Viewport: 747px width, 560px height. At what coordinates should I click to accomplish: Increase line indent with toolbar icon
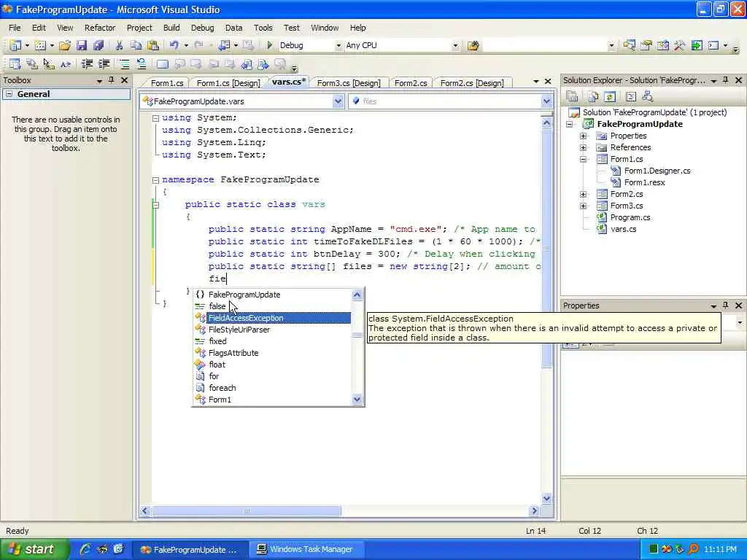coord(104,64)
